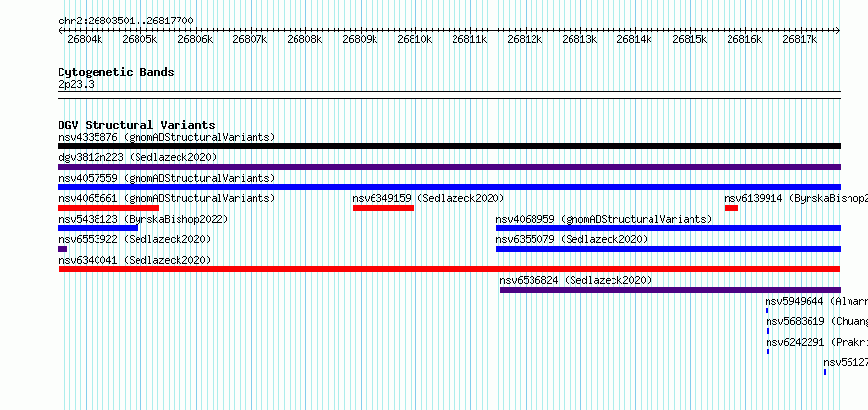
Task: Click the DGV Structural Variants track title
Action: pyautogui.click(x=137, y=125)
